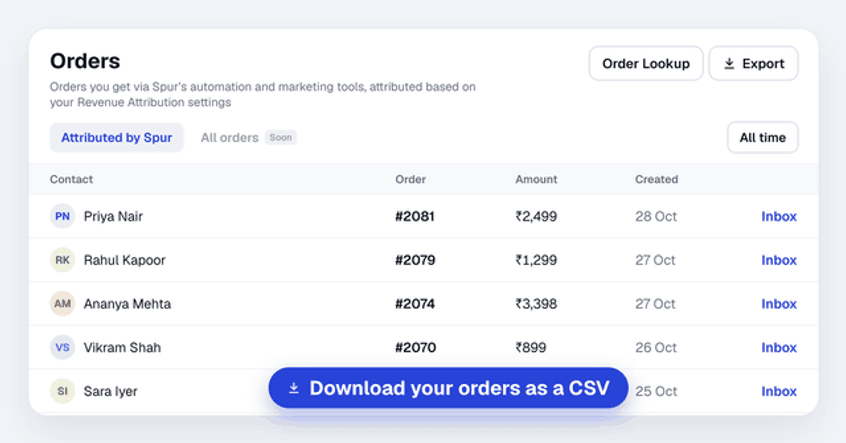
Task: Click the PN avatar for Priya Nair
Action: (x=63, y=216)
